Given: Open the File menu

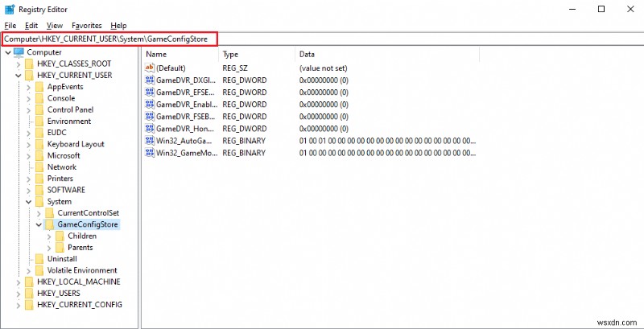Looking at the screenshot, I should (x=10, y=26).
